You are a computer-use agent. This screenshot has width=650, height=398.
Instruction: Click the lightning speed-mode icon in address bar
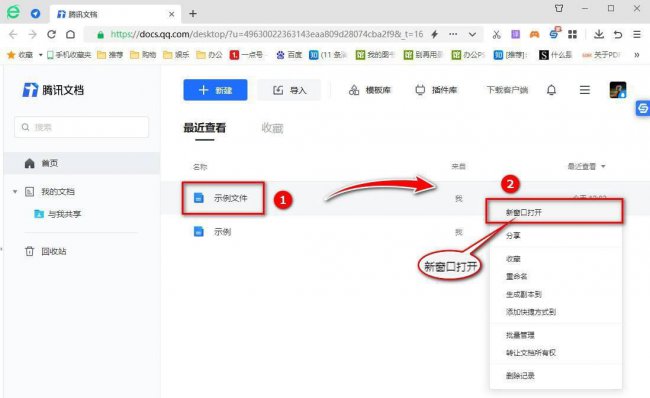(434, 34)
